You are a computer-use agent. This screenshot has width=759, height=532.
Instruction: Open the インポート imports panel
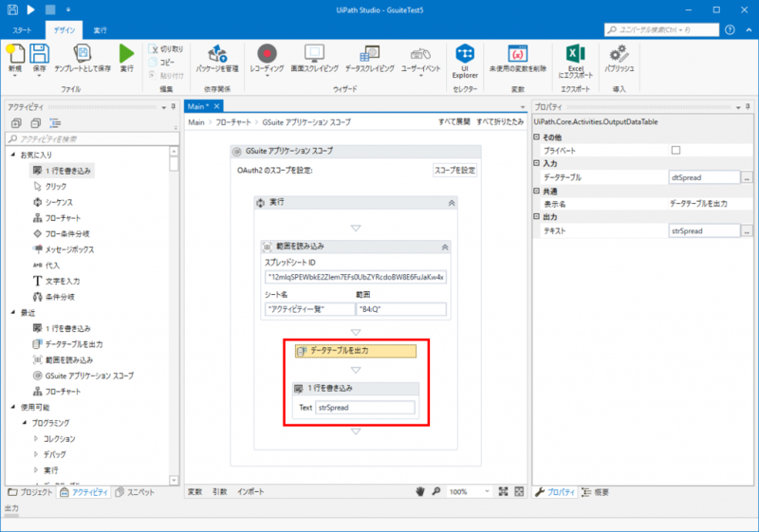pyautogui.click(x=250, y=492)
